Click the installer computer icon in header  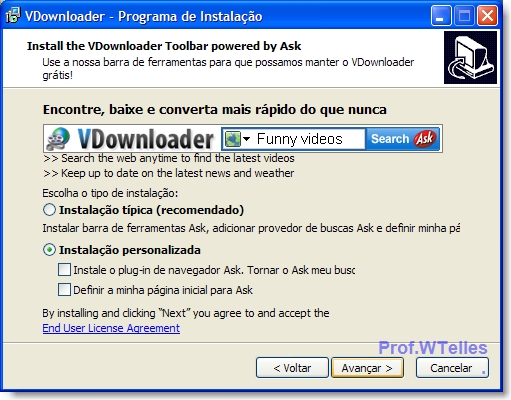[x=470, y=58]
